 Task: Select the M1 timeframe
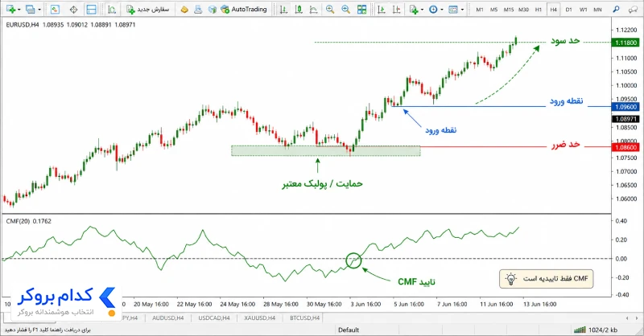[479, 10]
